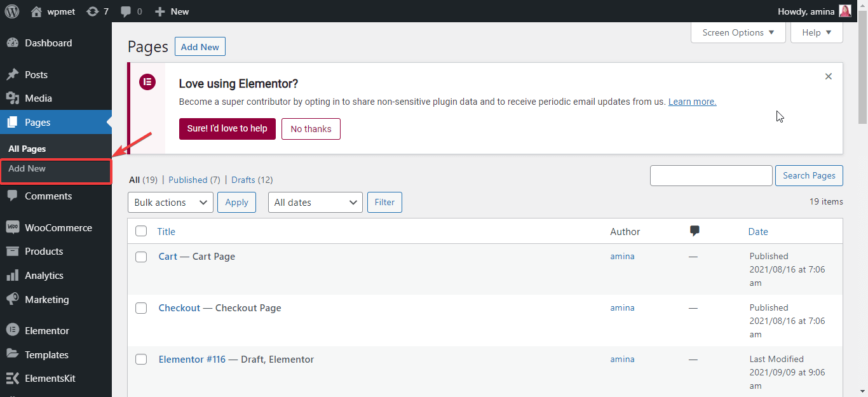Open the Howdy, amina account menu

click(x=814, y=11)
